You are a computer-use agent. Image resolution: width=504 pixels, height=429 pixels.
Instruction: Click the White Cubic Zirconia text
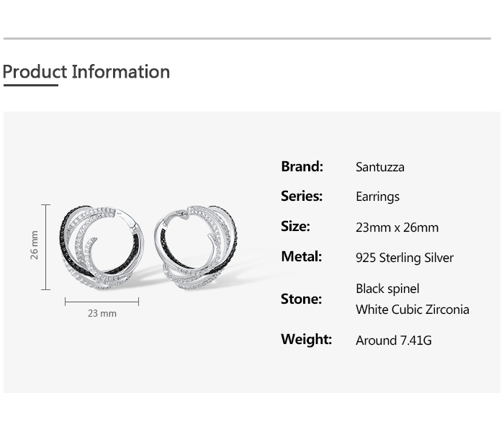point(413,310)
